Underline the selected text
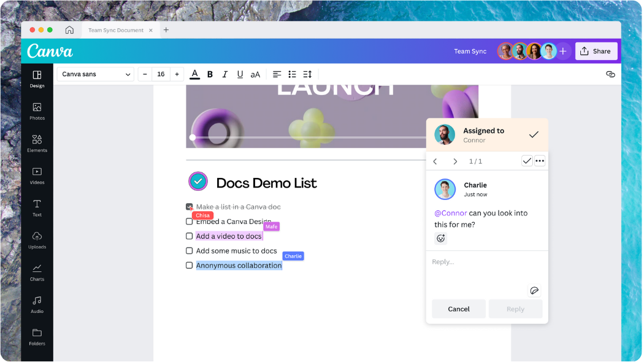Viewport: 644px width, 362px height. click(x=240, y=74)
